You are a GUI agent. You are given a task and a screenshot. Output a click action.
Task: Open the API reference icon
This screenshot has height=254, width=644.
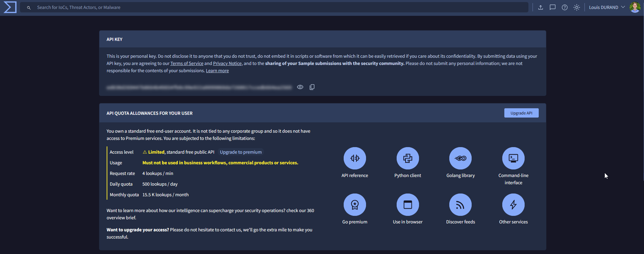355,158
